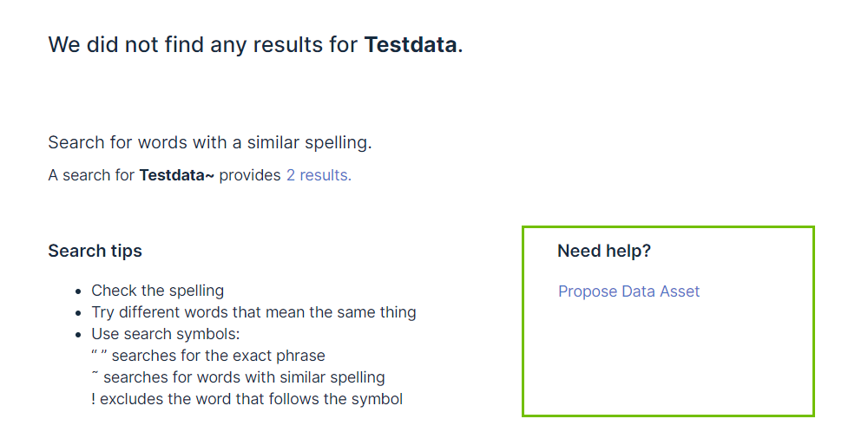Click the quotation marks search symbol
This screenshot has height=445, width=868.
pyautogui.click(x=98, y=356)
